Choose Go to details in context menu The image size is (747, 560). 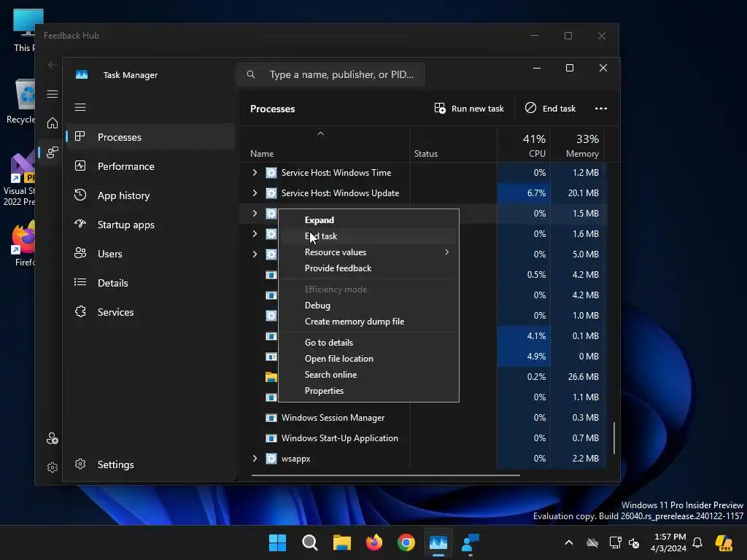click(x=368, y=343)
